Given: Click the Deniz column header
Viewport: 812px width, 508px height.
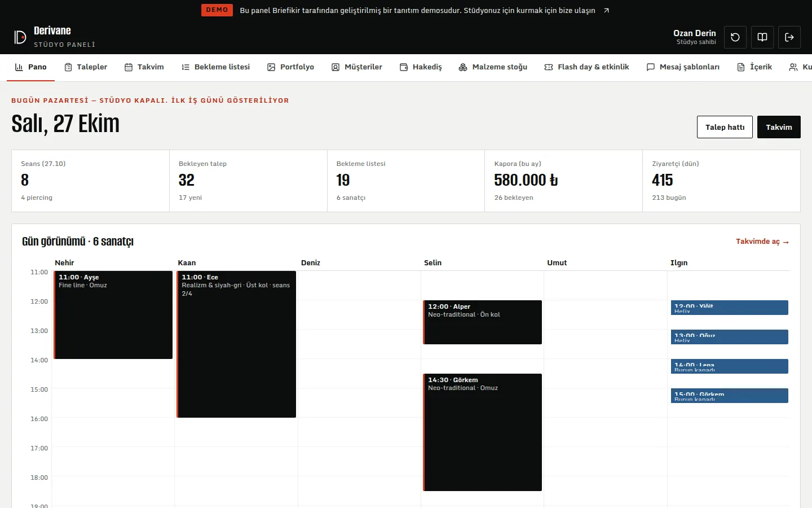Looking at the screenshot, I should pos(311,262).
